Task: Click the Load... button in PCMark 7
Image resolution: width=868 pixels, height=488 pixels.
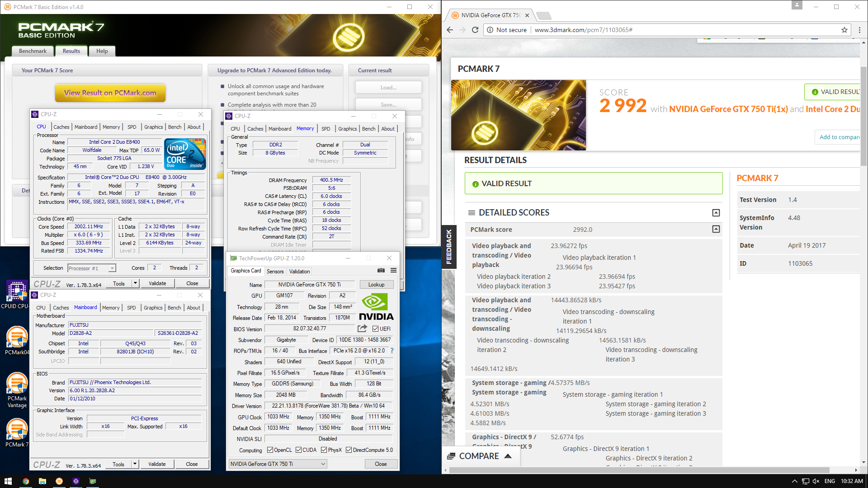Action: pyautogui.click(x=388, y=87)
